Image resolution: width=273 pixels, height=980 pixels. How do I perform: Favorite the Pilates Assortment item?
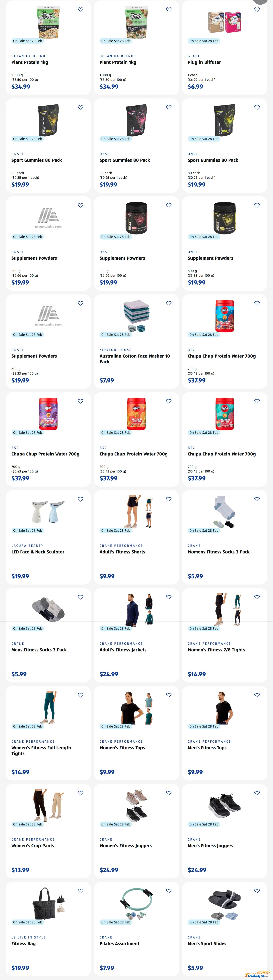point(169,891)
